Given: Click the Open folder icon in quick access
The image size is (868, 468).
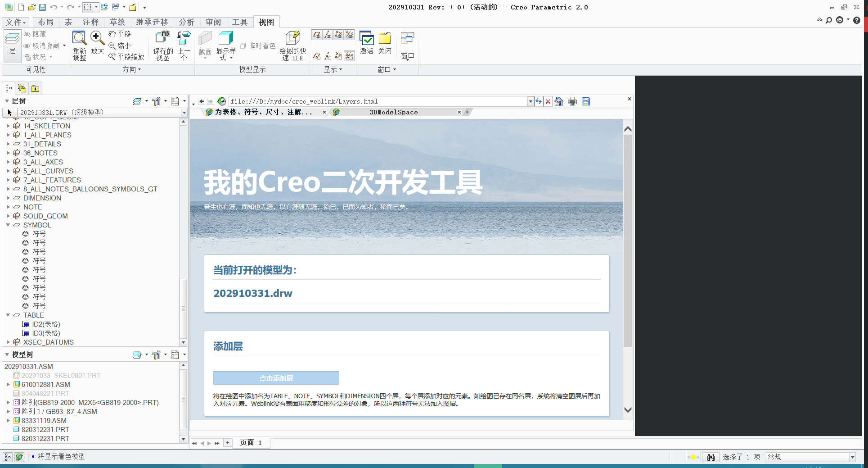Looking at the screenshot, I should pyautogui.click(x=31, y=7).
